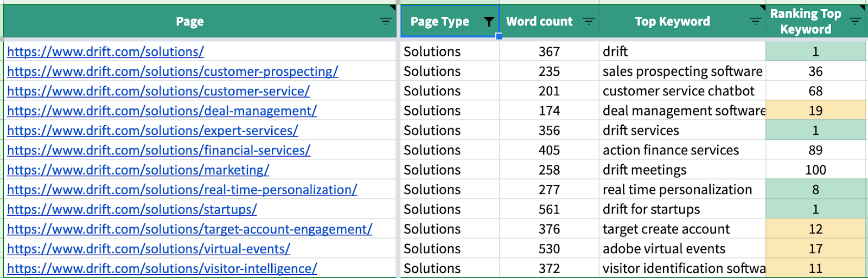The height and width of the screenshot is (278, 868).
Task: Select word count cell 405
Action: 549,150
